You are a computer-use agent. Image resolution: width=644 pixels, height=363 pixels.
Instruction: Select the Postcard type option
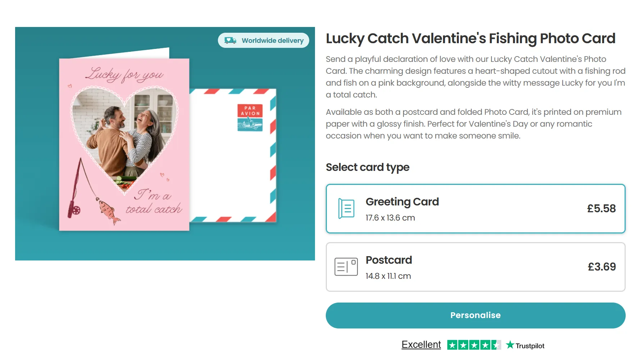(x=475, y=267)
